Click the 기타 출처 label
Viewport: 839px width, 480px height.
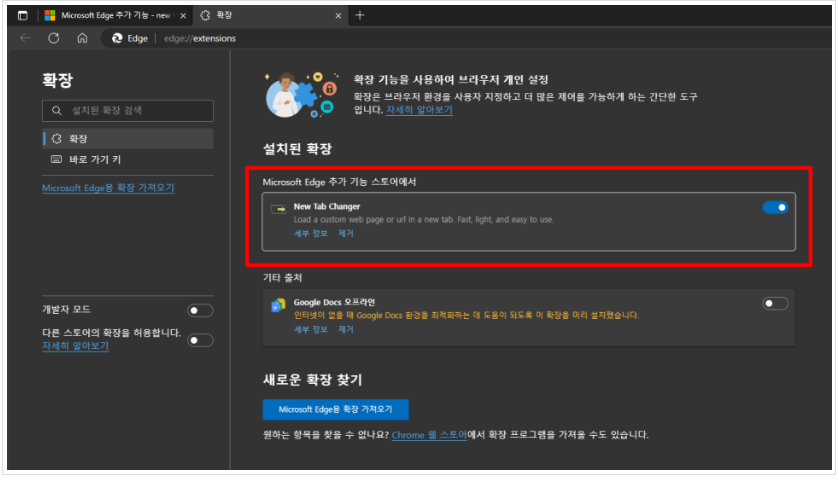point(283,278)
